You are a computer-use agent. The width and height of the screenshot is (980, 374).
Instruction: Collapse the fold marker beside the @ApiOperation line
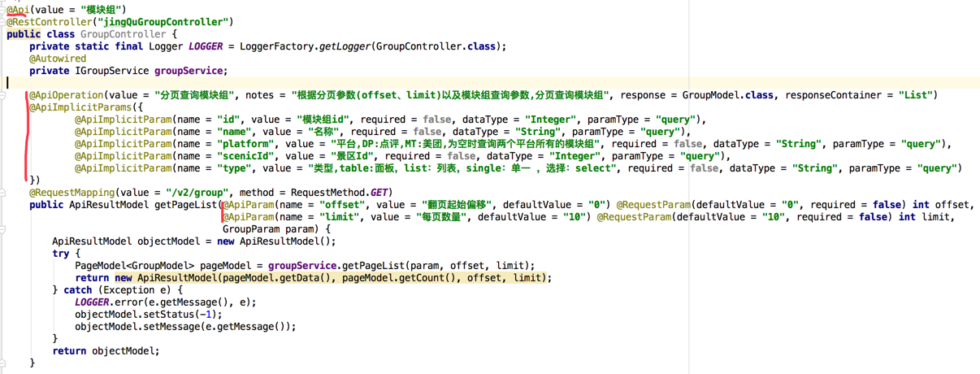pos(3,95)
